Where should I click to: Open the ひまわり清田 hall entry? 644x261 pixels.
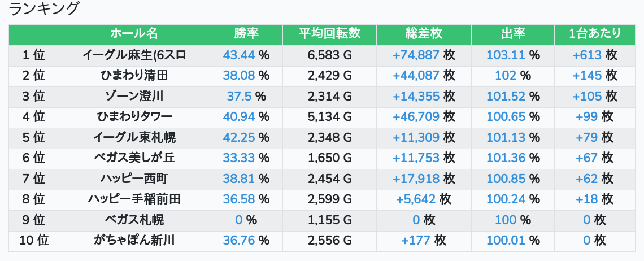tap(134, 76)
